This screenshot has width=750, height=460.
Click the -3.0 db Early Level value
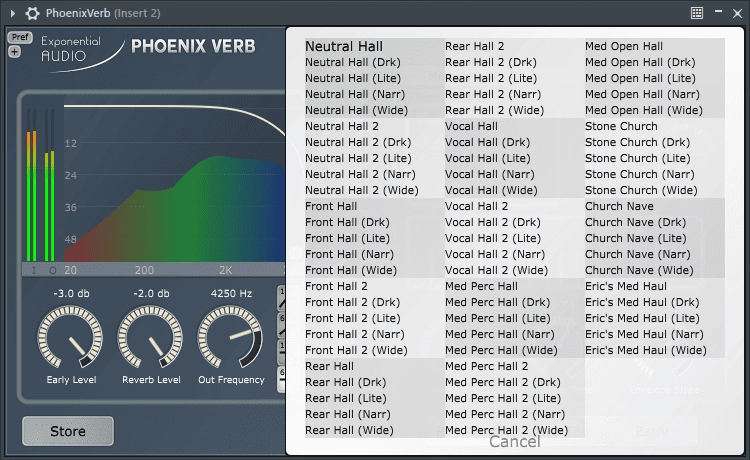pos(71,294)
